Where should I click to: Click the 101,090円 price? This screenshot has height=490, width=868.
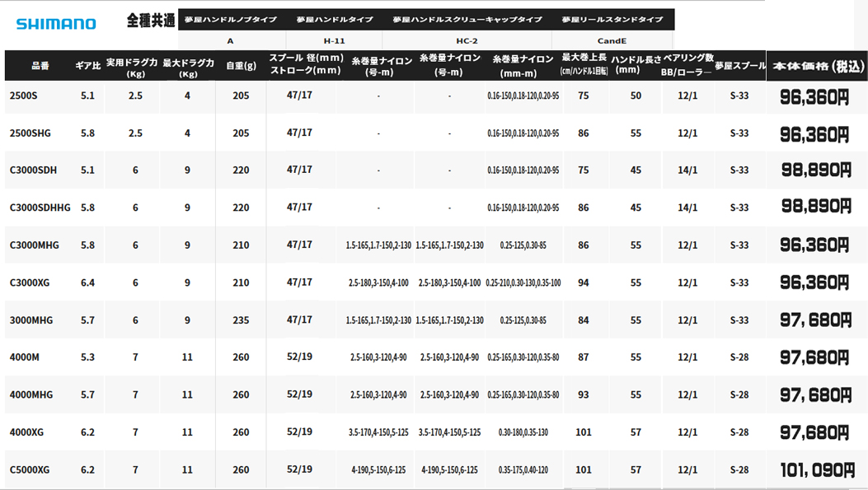coord(817,470)
